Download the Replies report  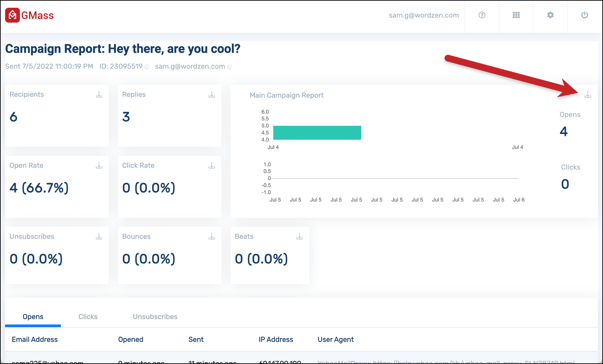(212, 95)
